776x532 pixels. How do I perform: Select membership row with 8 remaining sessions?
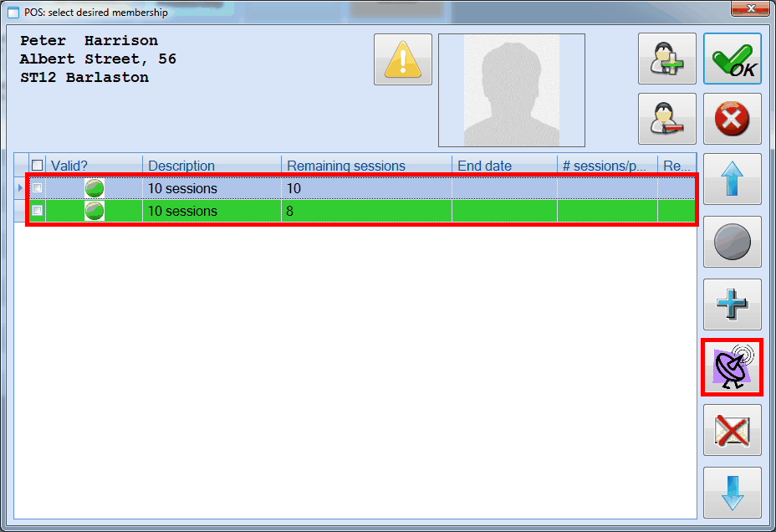pyautogui.click(x=365, y=212)
